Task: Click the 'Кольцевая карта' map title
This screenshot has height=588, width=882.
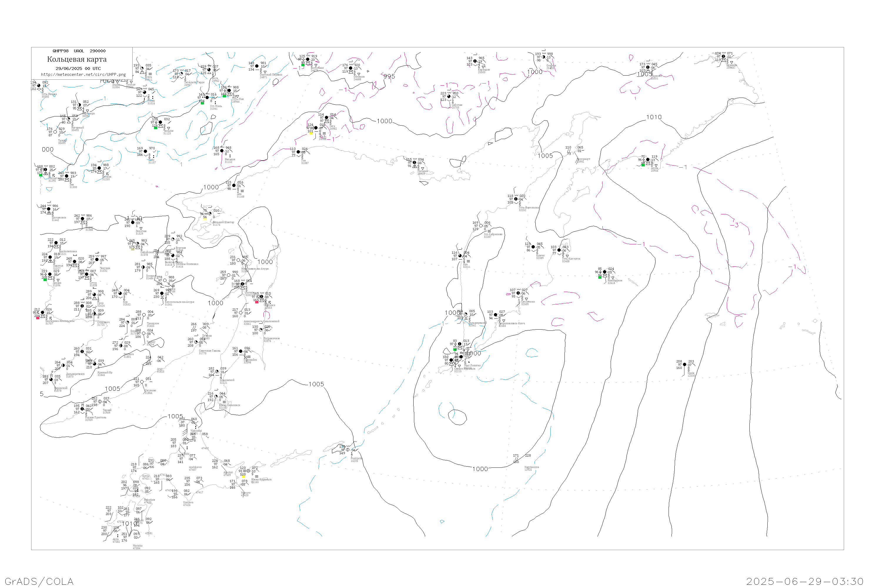Action: [x=77, y=59]
